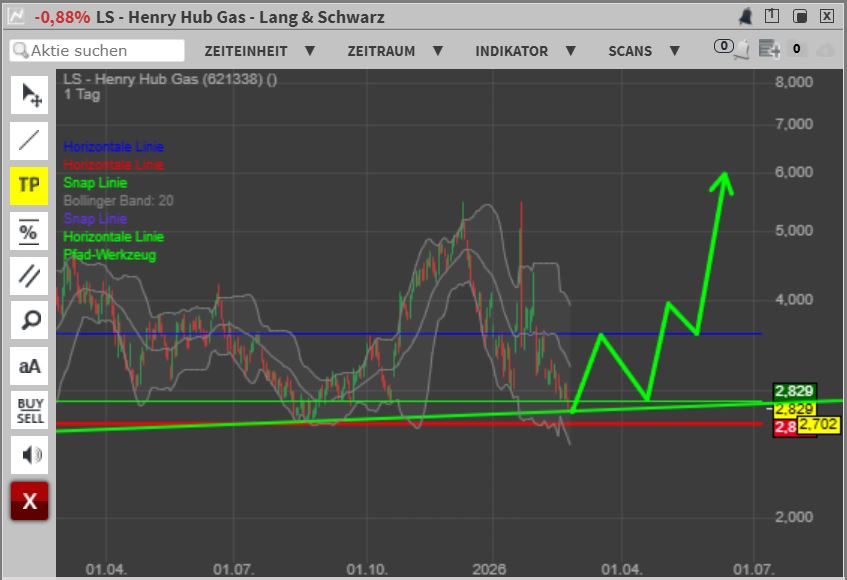Select the aA text annotation tool
The height and width of the screenshot is (580, 847).
tap(29, 366)
